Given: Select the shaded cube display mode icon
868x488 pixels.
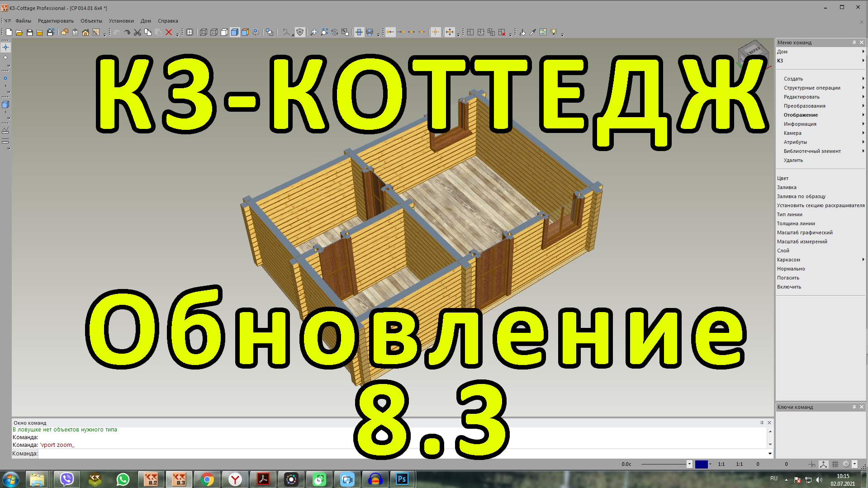Looking at the screenshot, I should (234, 32).
